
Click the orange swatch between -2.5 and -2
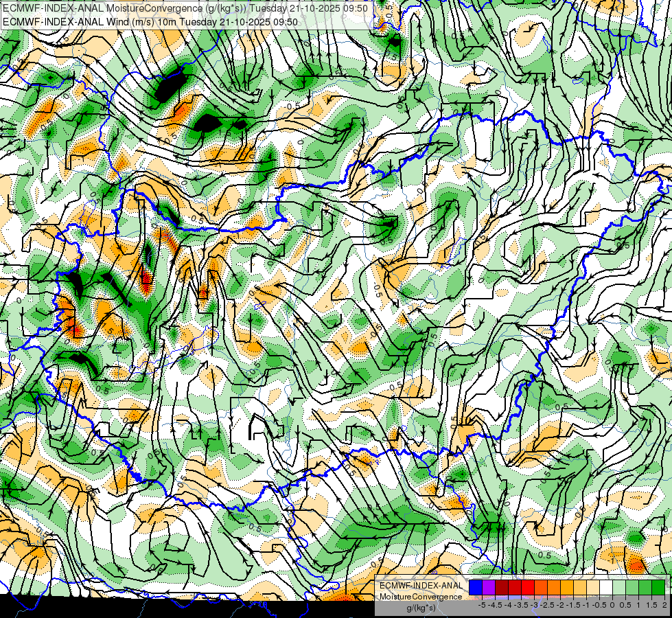(554, 588)
